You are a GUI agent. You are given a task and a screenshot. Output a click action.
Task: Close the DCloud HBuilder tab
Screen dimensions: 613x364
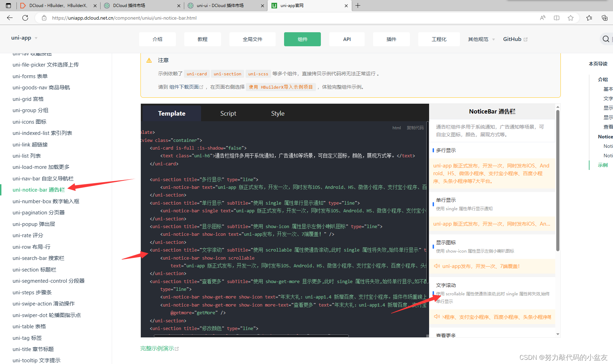95,6
